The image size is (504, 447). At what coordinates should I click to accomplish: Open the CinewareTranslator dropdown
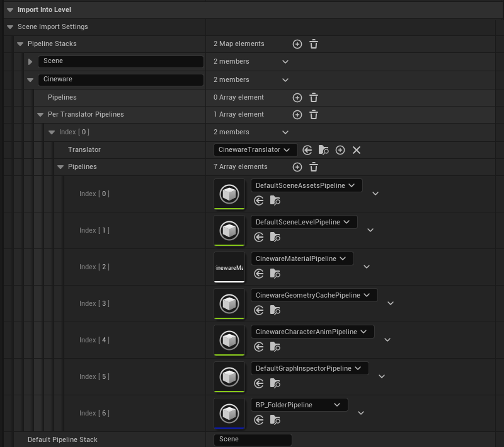pyautogui.click(x=255, y=150)
